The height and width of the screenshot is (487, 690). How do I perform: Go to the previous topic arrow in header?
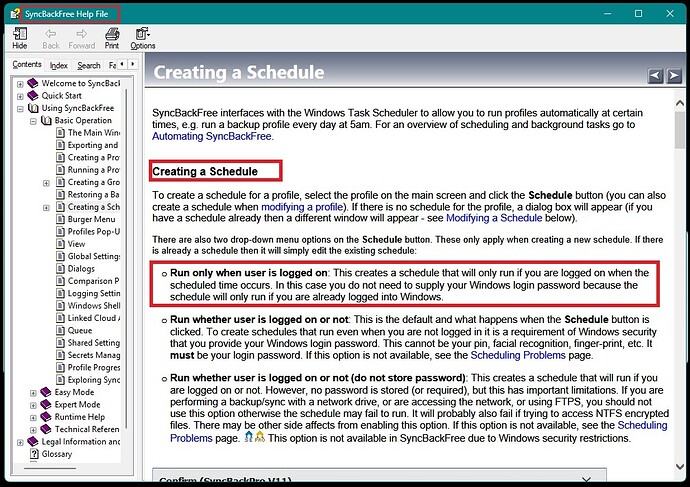coord(653,75)
